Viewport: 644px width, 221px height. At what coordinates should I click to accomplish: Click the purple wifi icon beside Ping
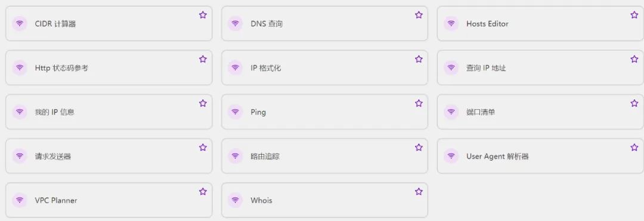[236, 112]
